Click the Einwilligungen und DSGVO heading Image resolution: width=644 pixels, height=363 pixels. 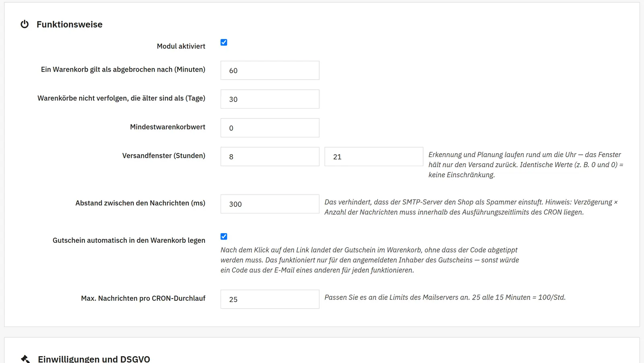point(94,359)
